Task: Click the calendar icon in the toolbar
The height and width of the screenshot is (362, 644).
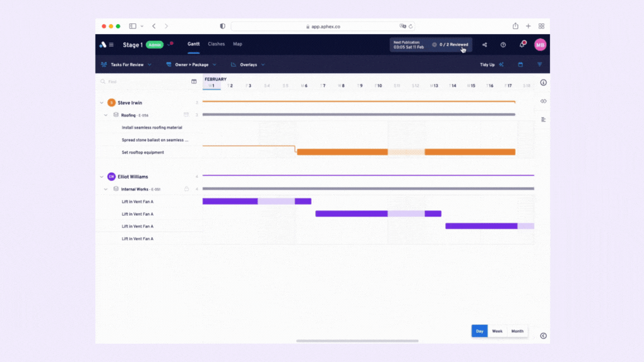Action: (520, 64)
